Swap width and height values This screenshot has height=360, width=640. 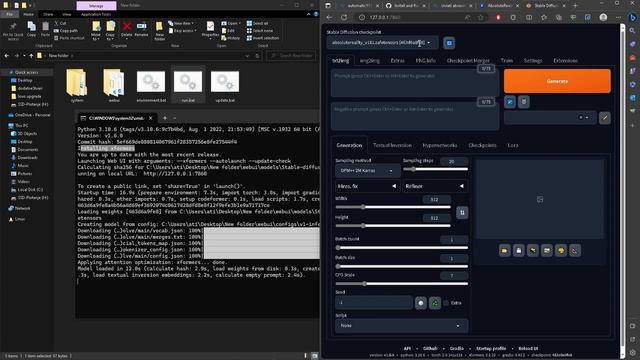(462, 213)
